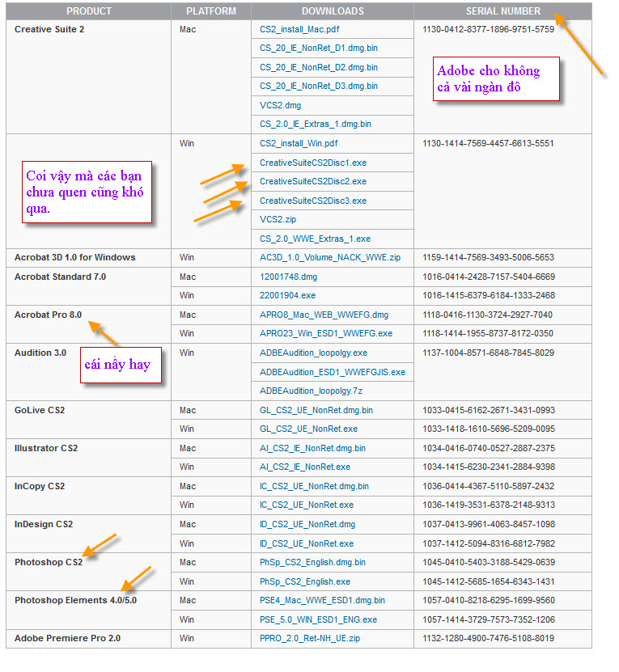
Task: Download CreativeSuiteCS2Disc3.exe
Action: pos(313,201)
